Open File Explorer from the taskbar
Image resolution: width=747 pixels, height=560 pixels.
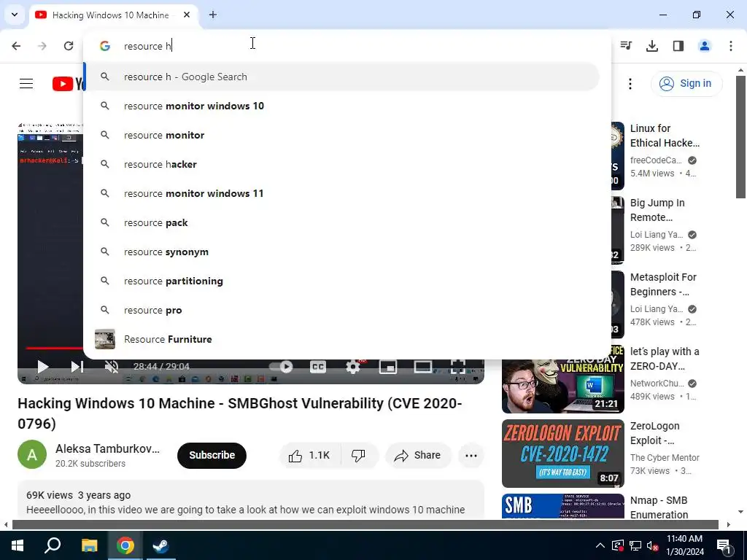click(89, 545)
